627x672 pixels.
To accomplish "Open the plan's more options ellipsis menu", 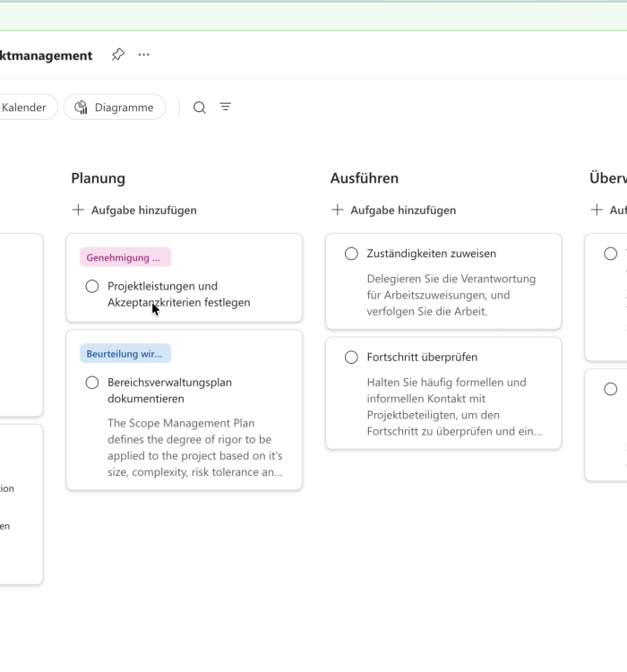I will (x=144, y=55).
